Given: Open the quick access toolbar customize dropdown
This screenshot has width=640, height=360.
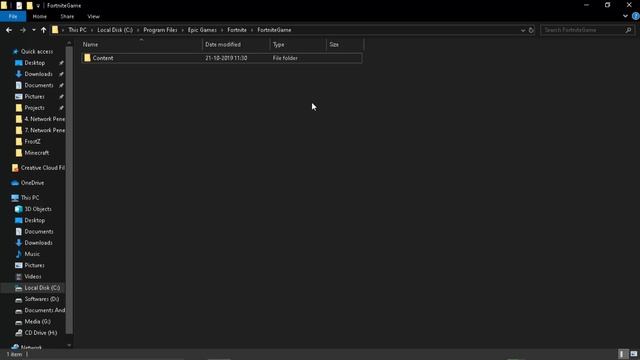Looking at the screenshot, I should [x=38, y=6].
